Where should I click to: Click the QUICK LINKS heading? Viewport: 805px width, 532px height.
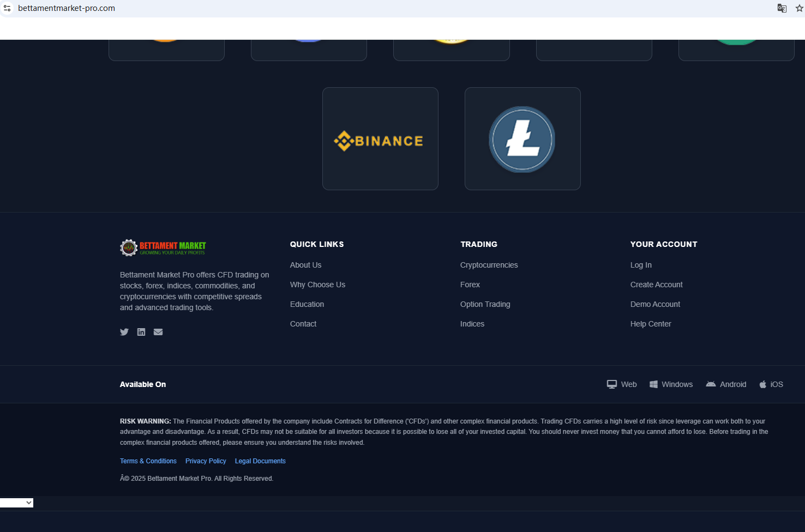pos(317,244)
